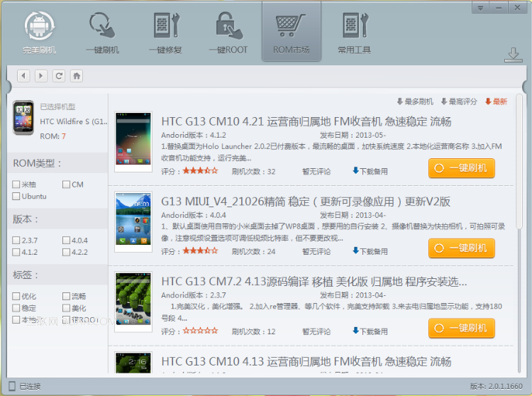This screenshot has height=396, width=532.
Task: Enable the 本地化 tag checkbox
Action: pos(16,319)
